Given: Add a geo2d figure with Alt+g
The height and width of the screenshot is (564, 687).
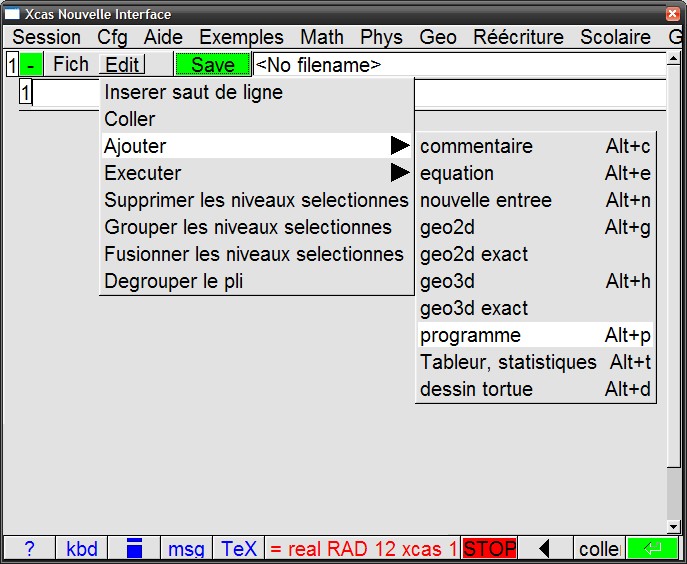Looking at the screenshot, I should coord(535,227).
